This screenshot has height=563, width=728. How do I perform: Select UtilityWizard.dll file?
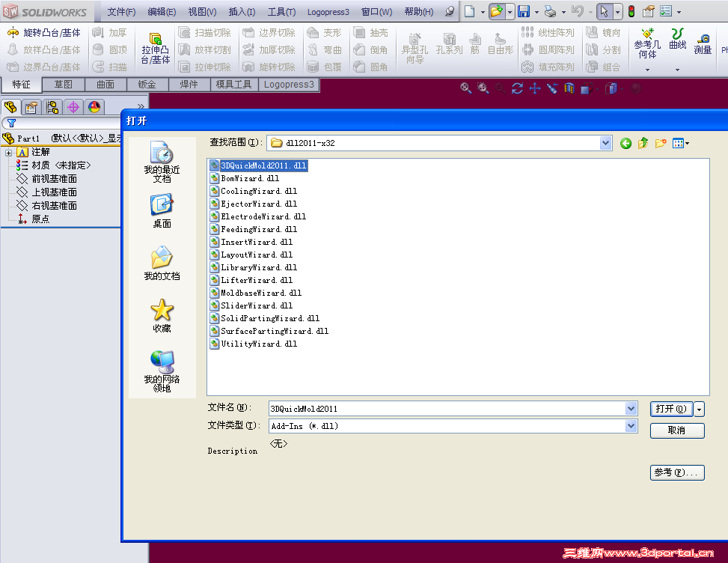(x=254, y=344)
